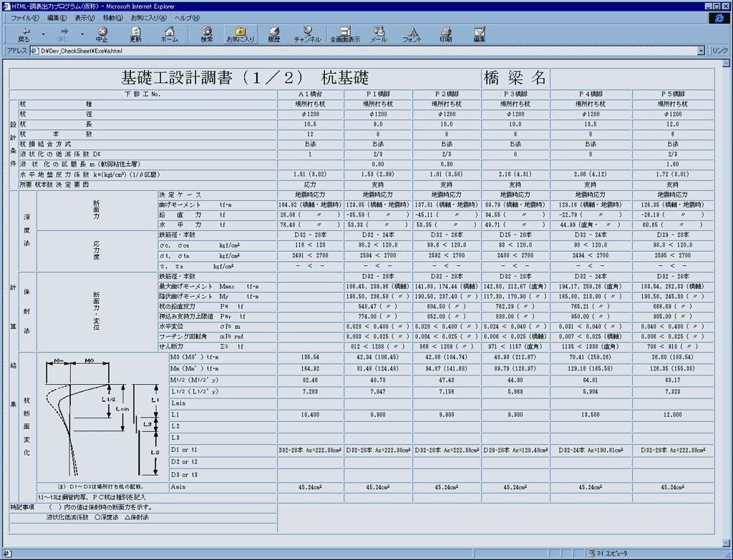Viewport: 733px width, 560px height.
Task: Open the ファイル(F) menu
Action: tap(25, 17)
